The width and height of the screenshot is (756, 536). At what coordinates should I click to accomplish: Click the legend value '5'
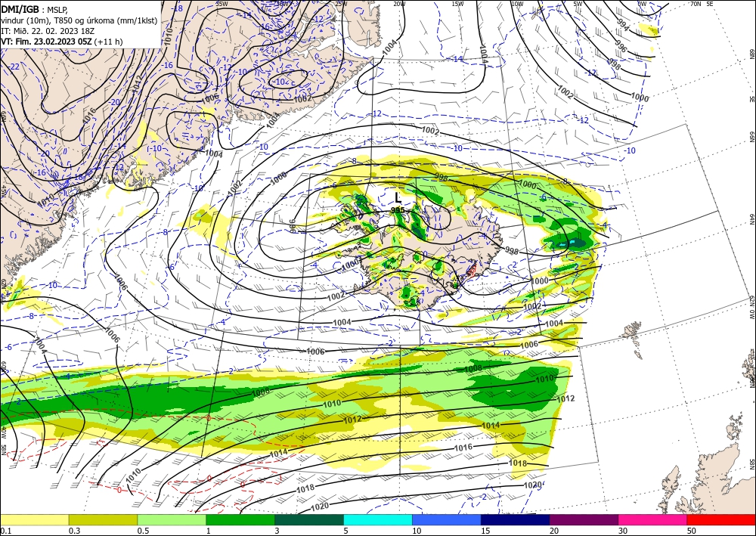[346, 531]
